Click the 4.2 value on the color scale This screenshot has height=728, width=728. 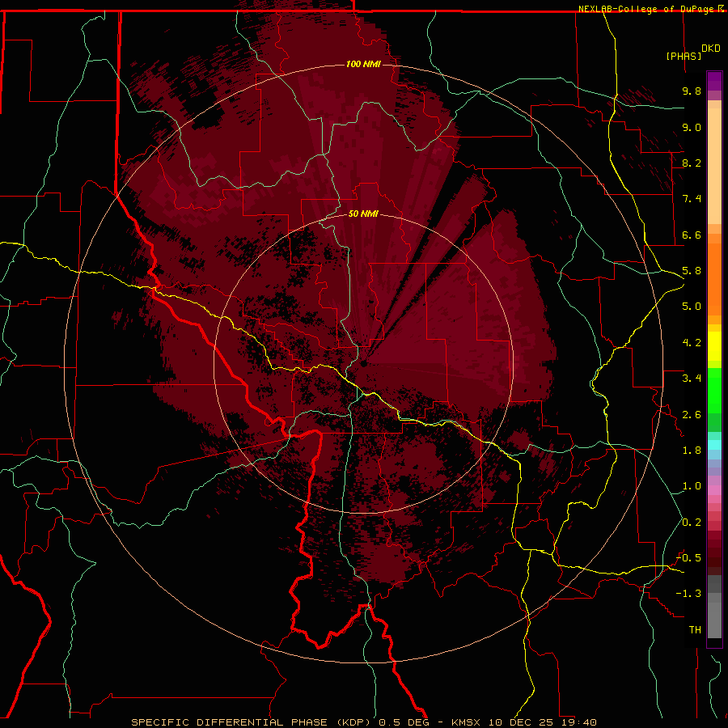(692, 343)
